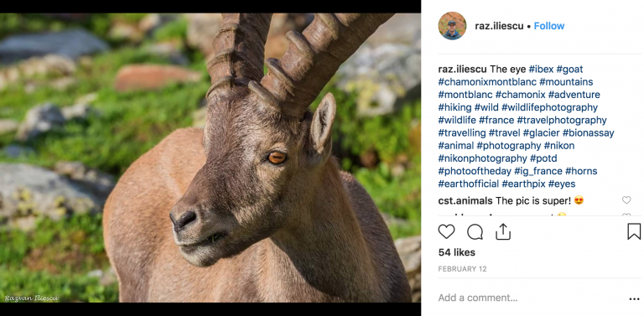The image size is (644, 316).
Task: Save post with bookmark icon
Action: click(x=634, y=231)
